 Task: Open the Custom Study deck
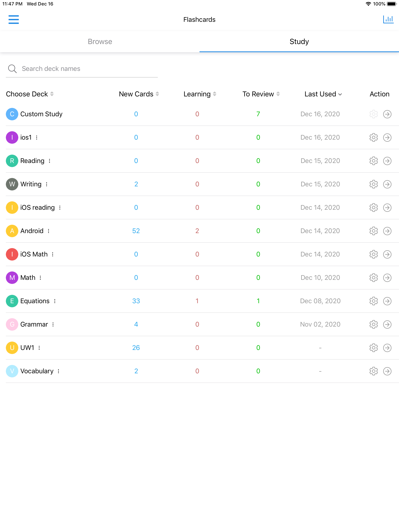[x=41, y=114]
